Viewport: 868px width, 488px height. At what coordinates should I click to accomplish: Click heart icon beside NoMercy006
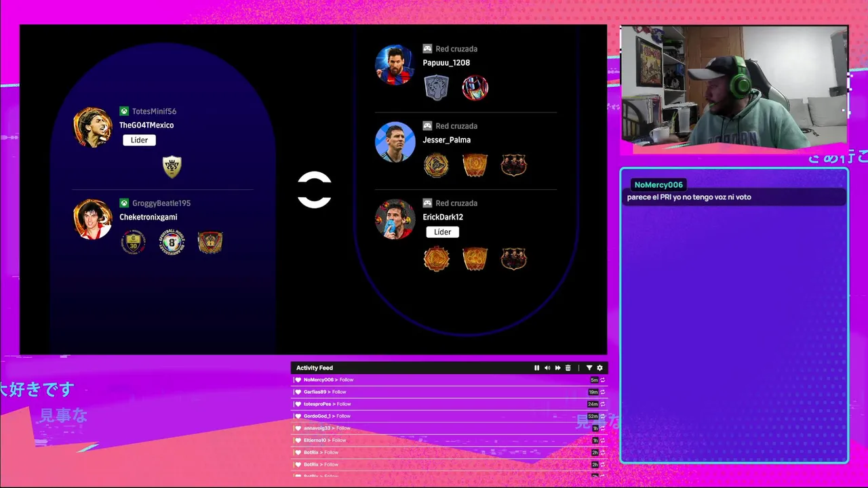point(298,380)
